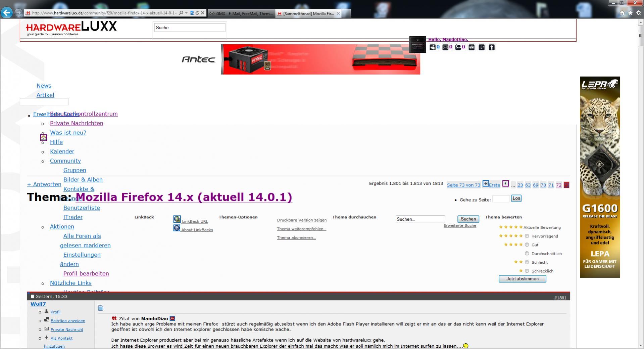This screenshot has width=644, height=349.
Task: Go back with the browser back arrow
Action: click(7, 13)
